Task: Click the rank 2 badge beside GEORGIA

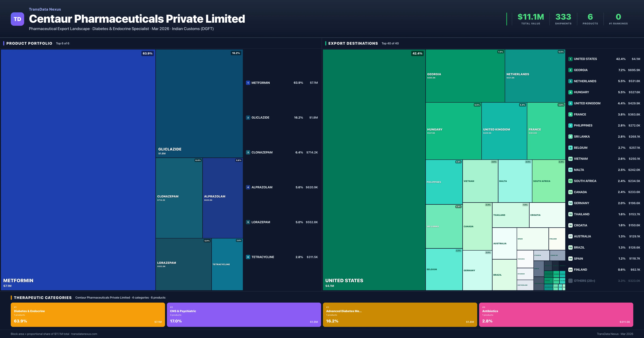Action: pos(570,70)
